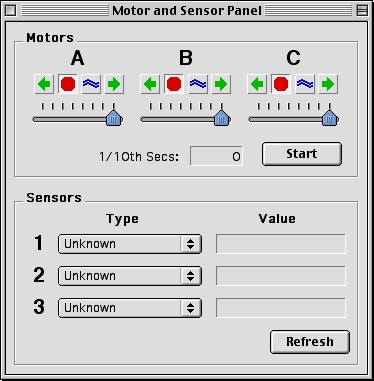Expand sensor 3 Type selector
Viewport: 374px width, 381px height.
click(130, 308)
